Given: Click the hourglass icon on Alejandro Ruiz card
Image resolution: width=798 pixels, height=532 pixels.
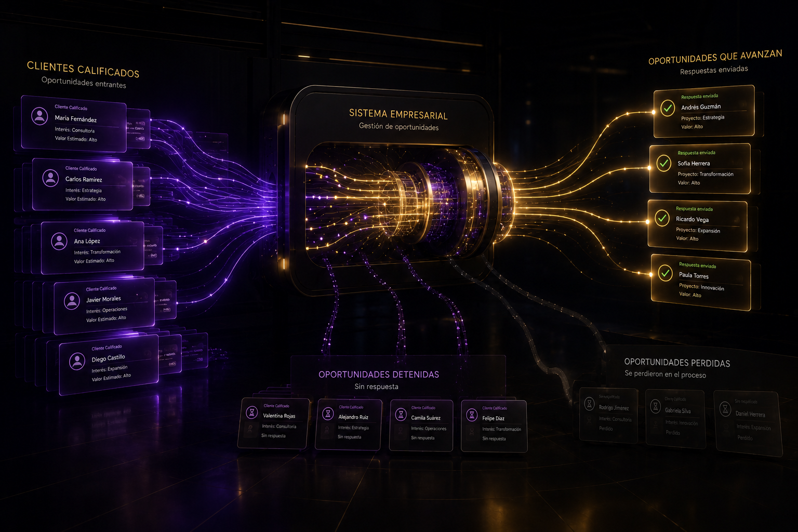Looking at the screenshot, I should [327, 414].
